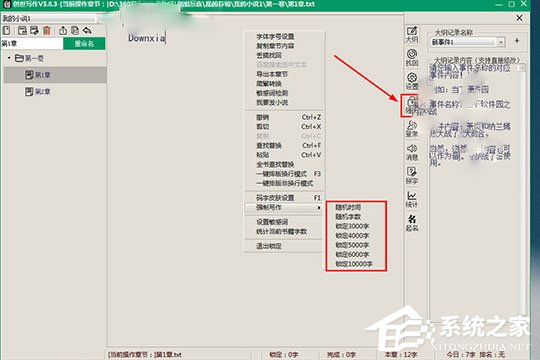Click the 完成：0字 status bar entry

(341, 354)
